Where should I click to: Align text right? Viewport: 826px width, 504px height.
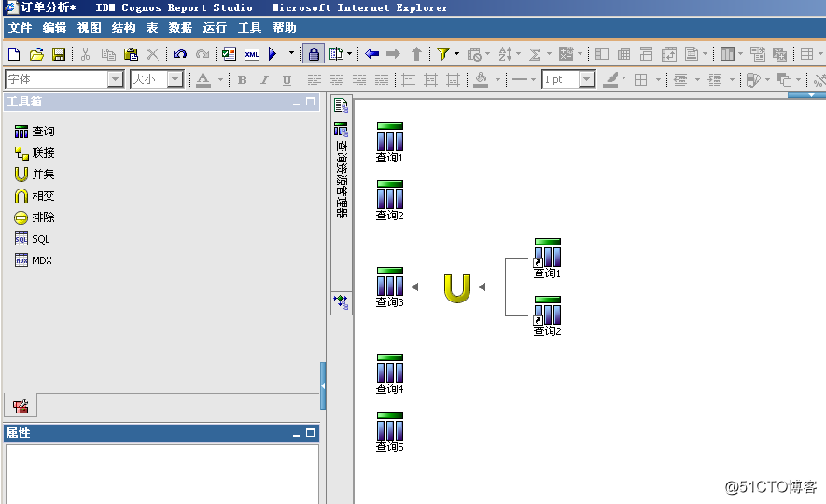click(x=359, y=80)
